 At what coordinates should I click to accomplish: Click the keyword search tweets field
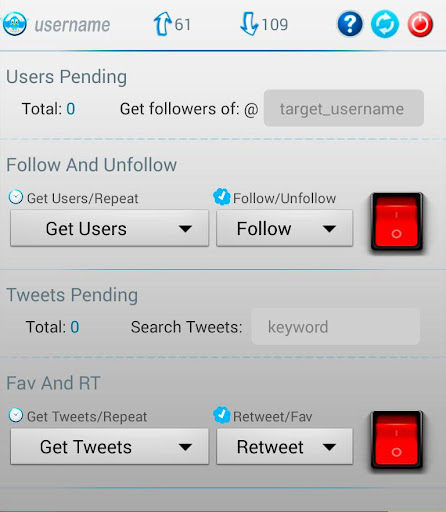335,327
